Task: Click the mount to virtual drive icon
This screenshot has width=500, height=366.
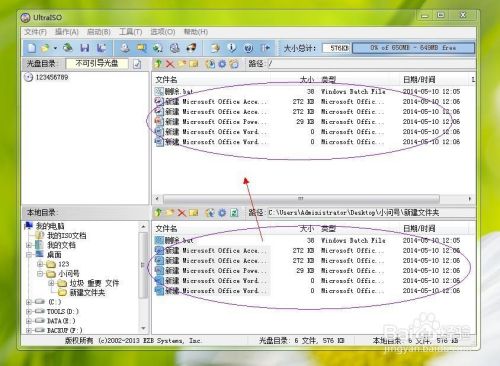Action: click(x=175, y=48)
